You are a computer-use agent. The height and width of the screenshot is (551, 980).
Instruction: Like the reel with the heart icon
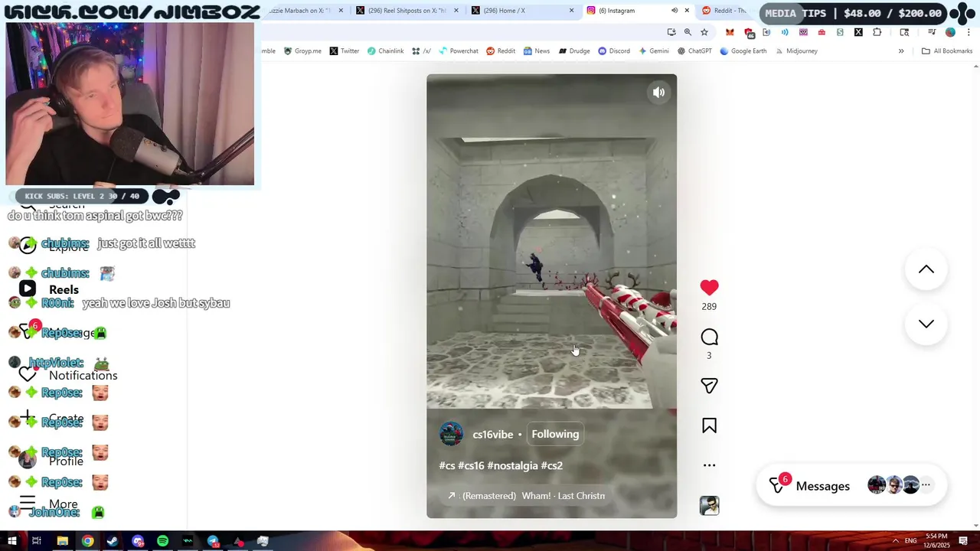[709, 288]
